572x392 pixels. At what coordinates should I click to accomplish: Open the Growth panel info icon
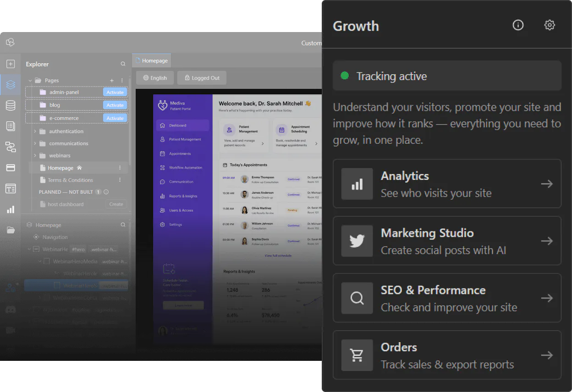[x=518, y=25]
